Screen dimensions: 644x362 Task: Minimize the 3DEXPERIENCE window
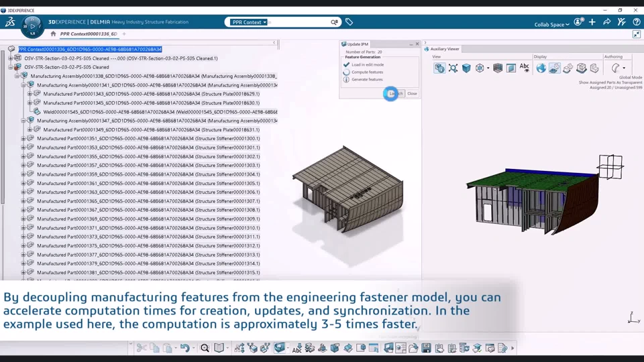(605, 10)
